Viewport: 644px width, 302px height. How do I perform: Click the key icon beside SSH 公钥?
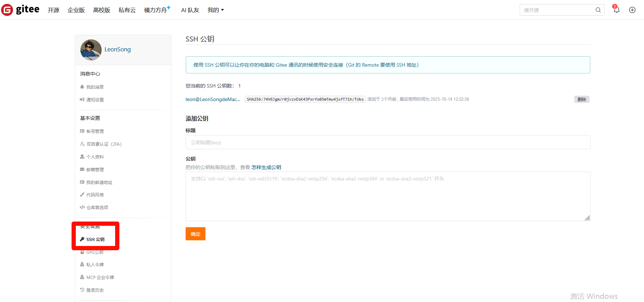pyautogui.click(x=82, y=239)
